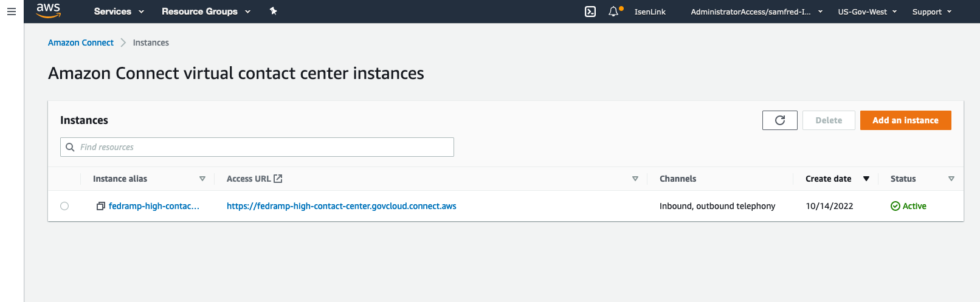
Task: Click the IsenLink label in navbar
Action: 650,12
